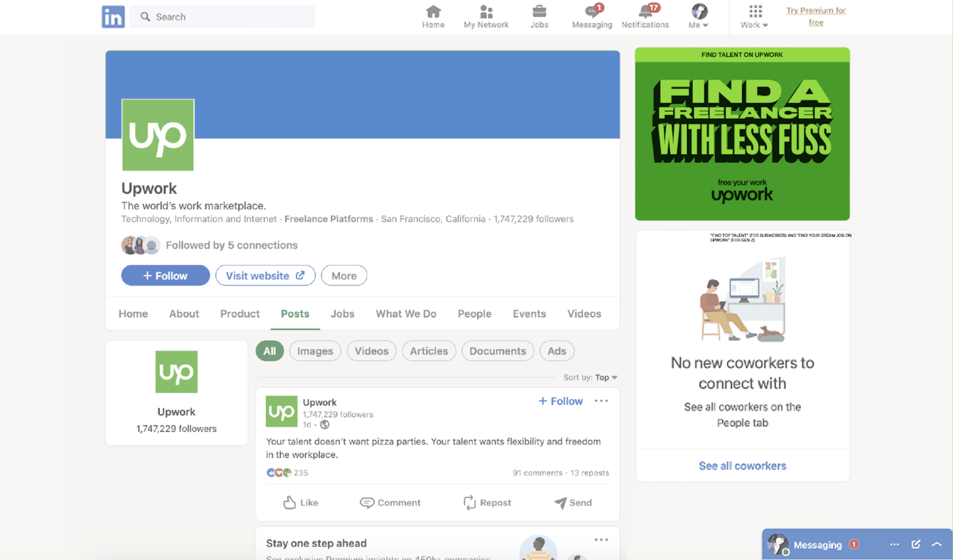Open the What We Do tab
Screen dimensions: 953x560
click(x=406, y=313)
